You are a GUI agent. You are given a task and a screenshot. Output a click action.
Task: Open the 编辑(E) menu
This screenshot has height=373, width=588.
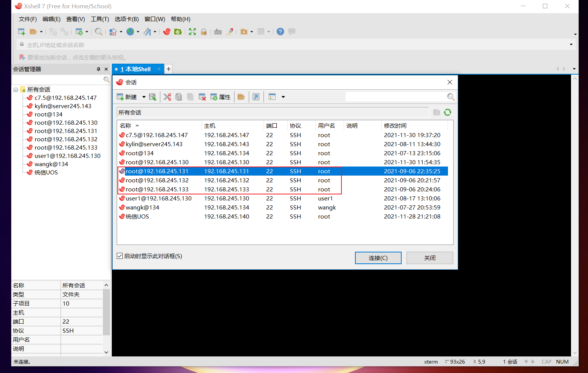pyautogui.click(x=52, y=19)
